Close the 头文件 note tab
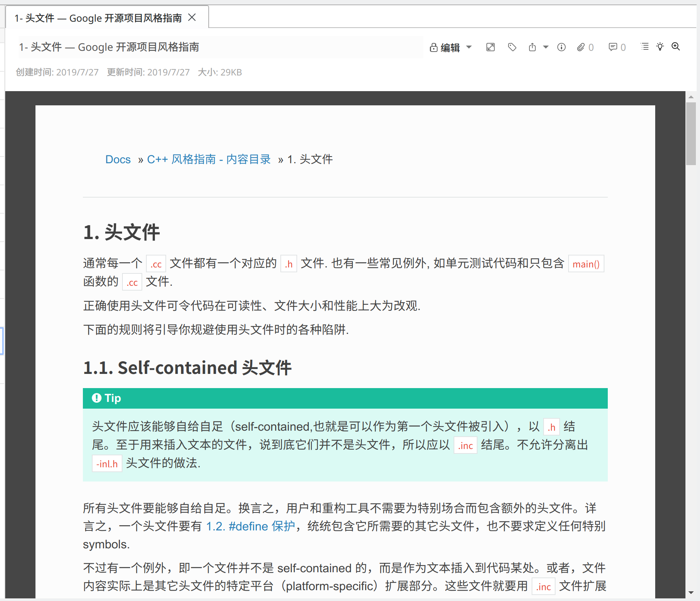This screenshot has height=601, width=700. tap(192, 17)
